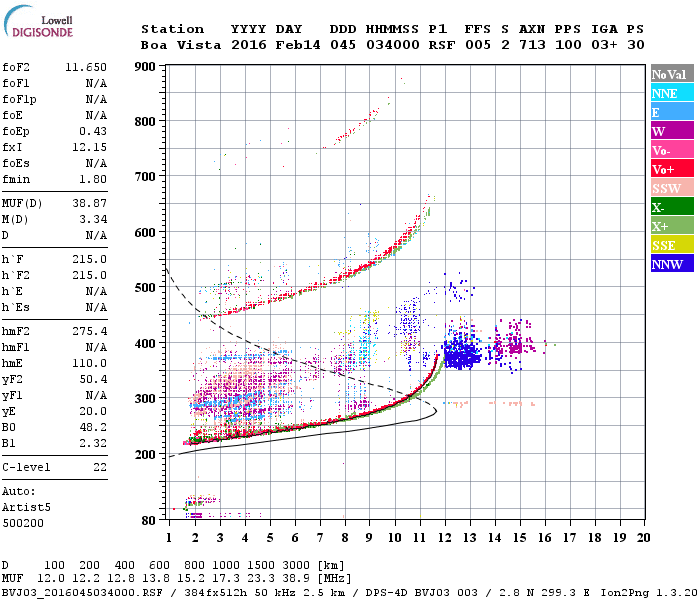Select the Vo+ red legend swatch
Viewport: 700px width, 600px height.
672,169
